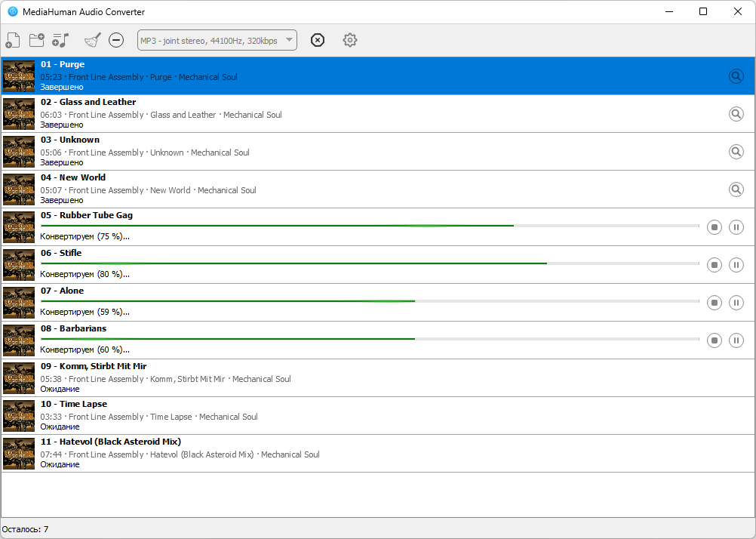Open the MP3 output format dropdown
The image size is (756, 539).
217,40
